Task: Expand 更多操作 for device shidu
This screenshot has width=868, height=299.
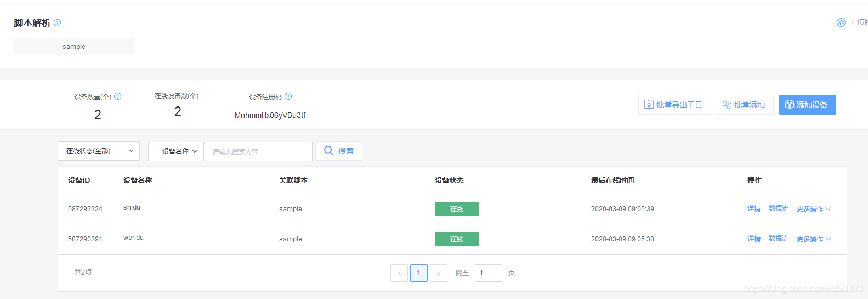Action: pos(814,208)
